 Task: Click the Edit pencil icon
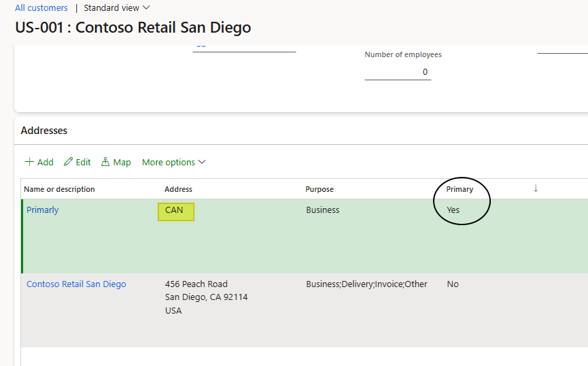coord(68,162)
